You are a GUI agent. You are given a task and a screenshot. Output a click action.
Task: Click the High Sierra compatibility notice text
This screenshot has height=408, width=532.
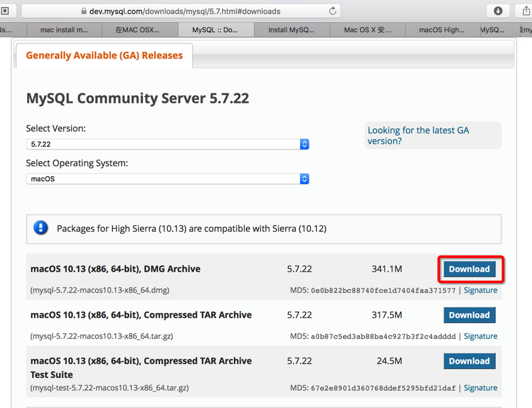pyautogui.click(x=192, y=228)
